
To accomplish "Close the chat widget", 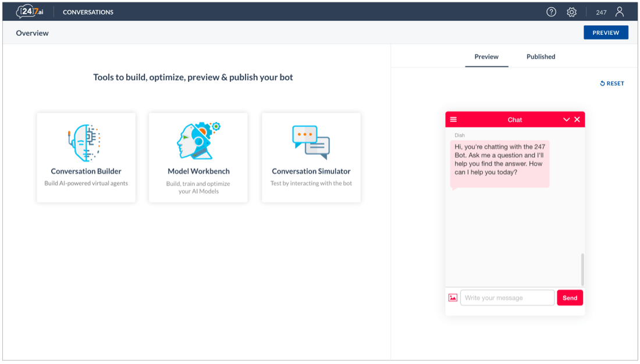I will (577, 120).
